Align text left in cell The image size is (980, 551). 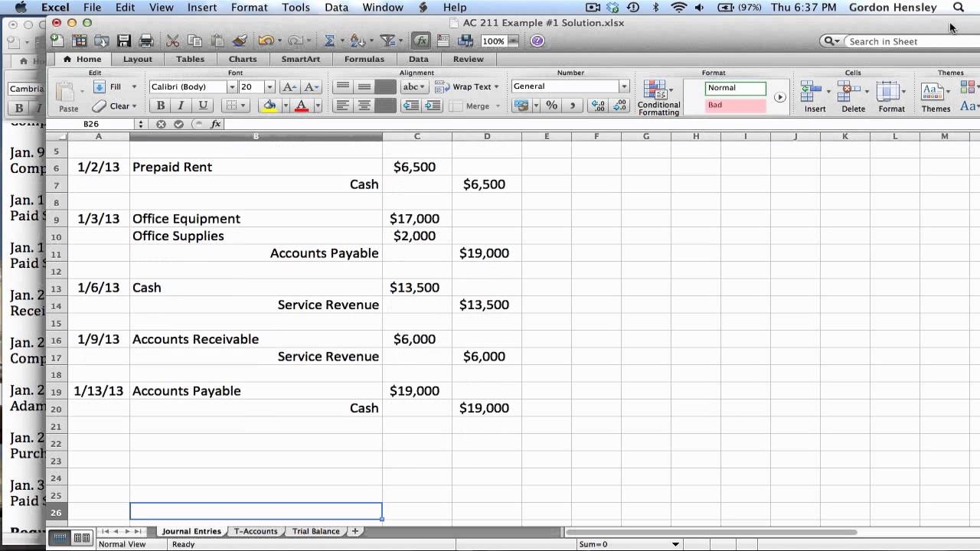pyautogui.click(x=343, y=106)
